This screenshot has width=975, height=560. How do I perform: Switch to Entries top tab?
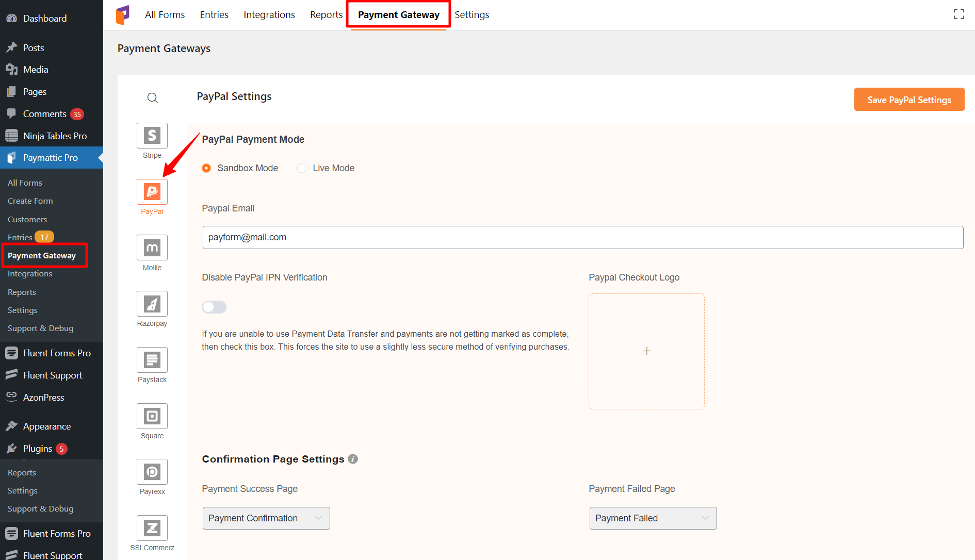tap(214, 15)
